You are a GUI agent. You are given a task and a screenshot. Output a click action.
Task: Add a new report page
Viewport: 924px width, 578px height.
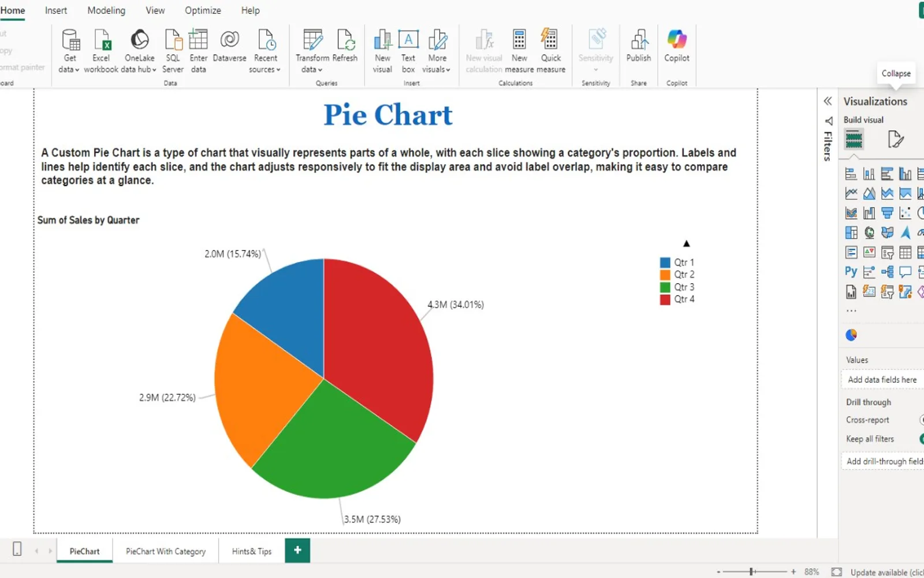(x=297, y=550)
